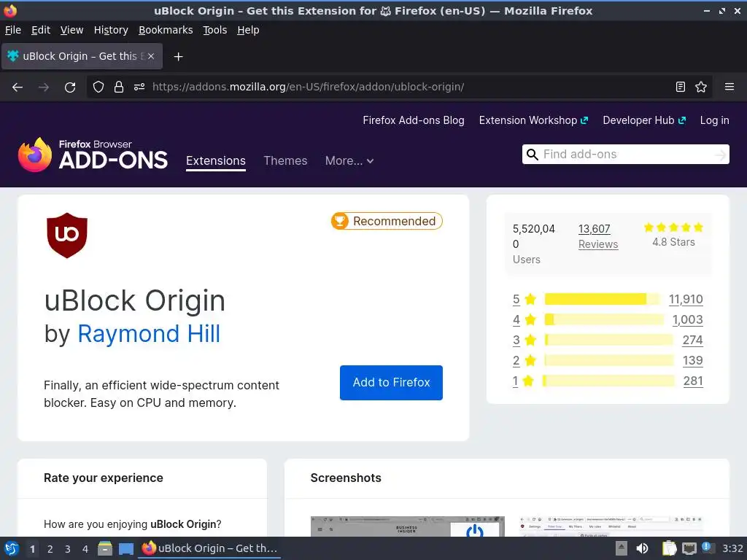747x560 pixels.
Task: Click uBlock Origin Firefox taskbar entry
Action: [209, 548]
